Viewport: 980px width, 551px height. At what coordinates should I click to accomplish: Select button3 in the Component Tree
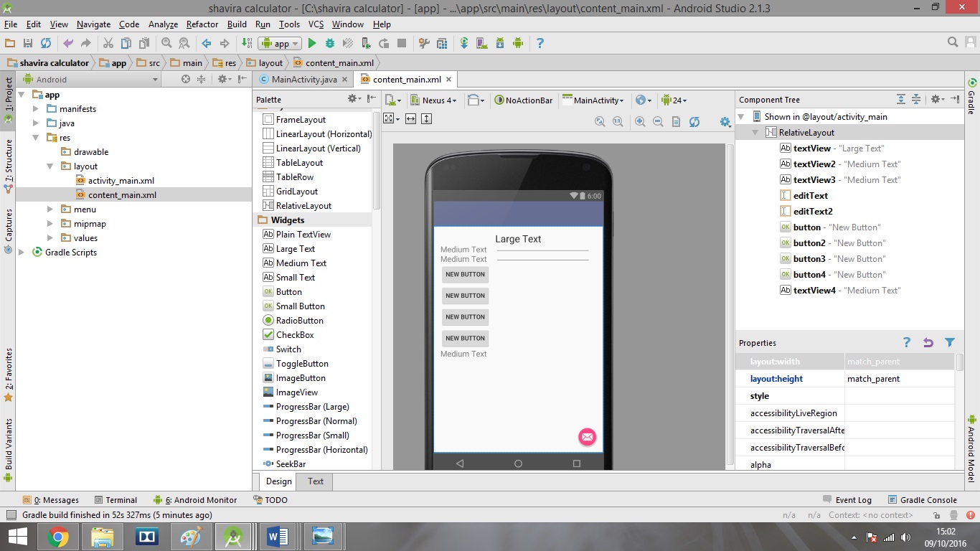pyautogui.click(x=809, y=259)
